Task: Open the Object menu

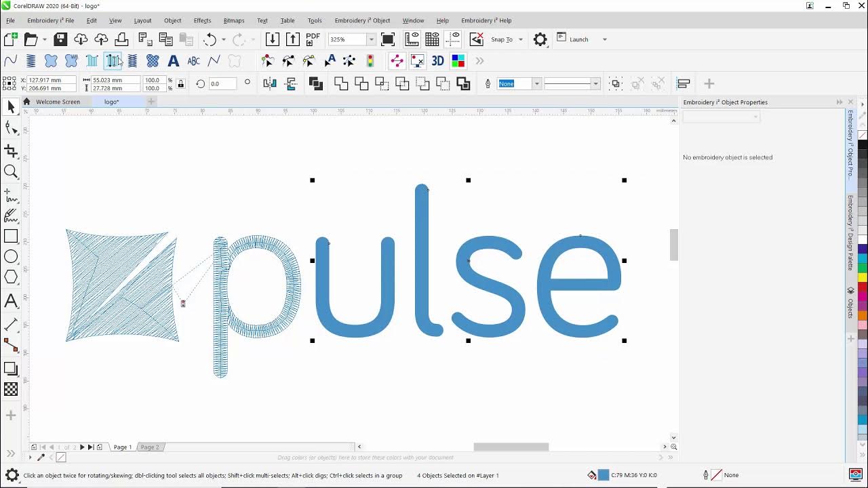Action: (x=172, y=20)
